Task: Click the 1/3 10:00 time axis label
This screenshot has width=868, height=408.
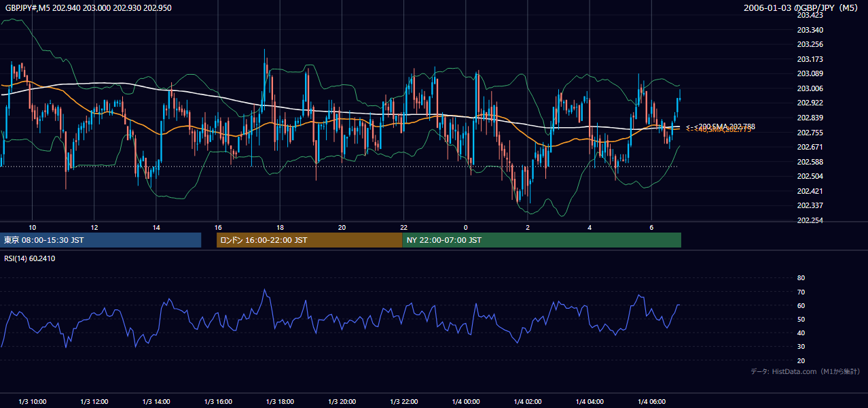Action: coord(32,402)
